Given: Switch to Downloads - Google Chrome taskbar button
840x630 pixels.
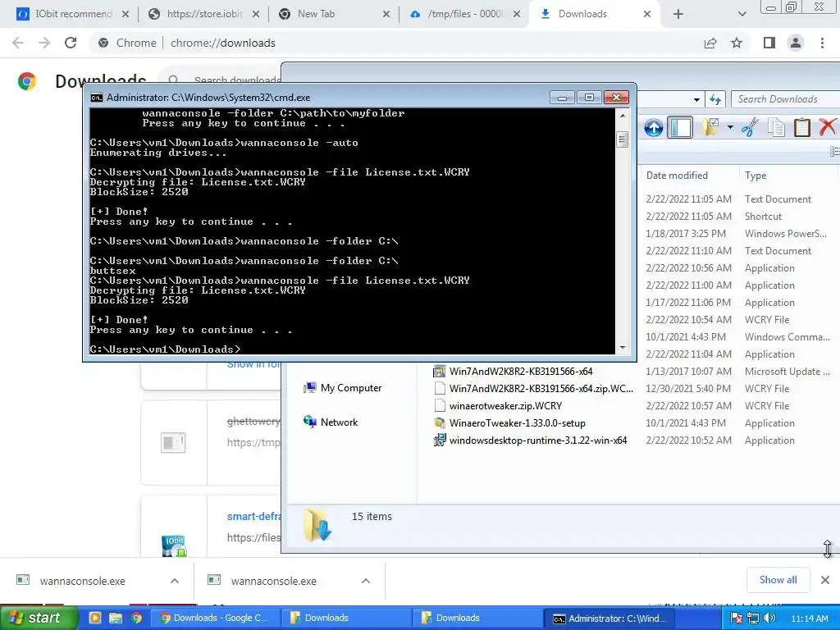Looking at the screenshot, I should 216,618.
